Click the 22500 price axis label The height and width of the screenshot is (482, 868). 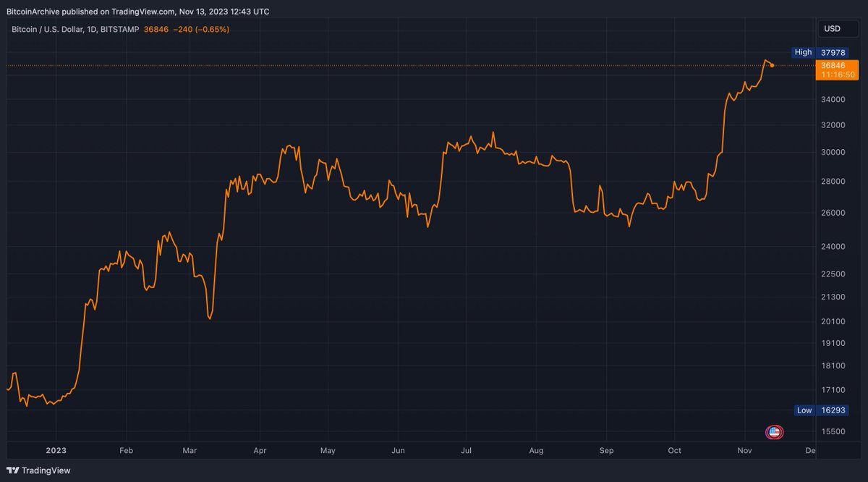[x=833, y=274]
